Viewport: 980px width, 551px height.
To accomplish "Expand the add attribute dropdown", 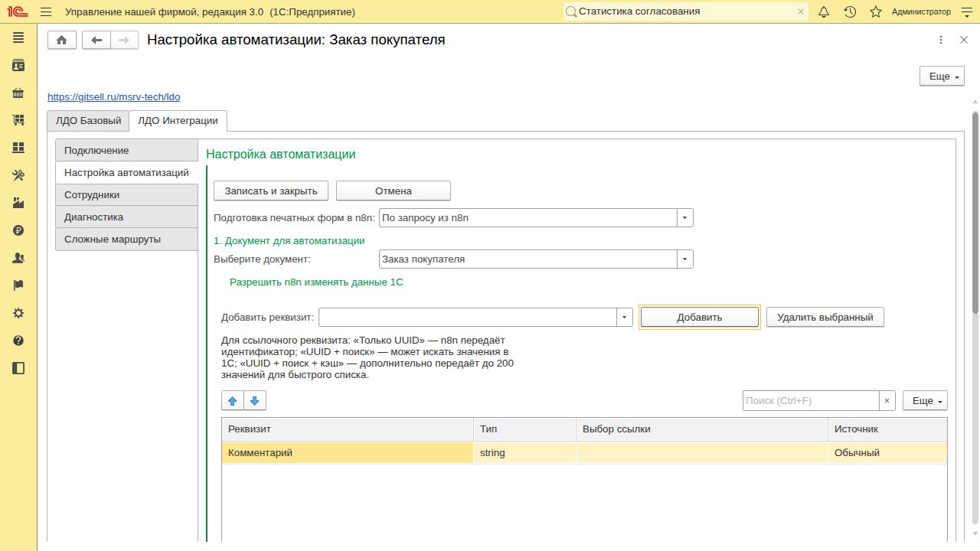I will point(625,317).
